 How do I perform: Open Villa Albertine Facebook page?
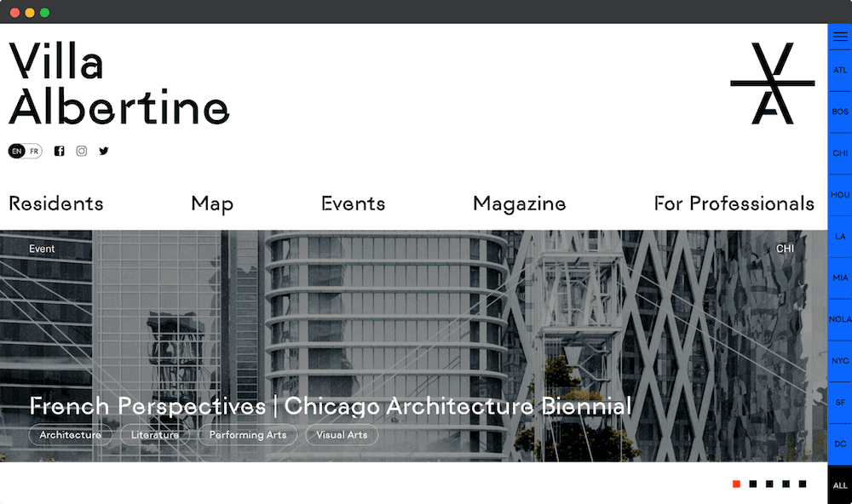[60, 151]
